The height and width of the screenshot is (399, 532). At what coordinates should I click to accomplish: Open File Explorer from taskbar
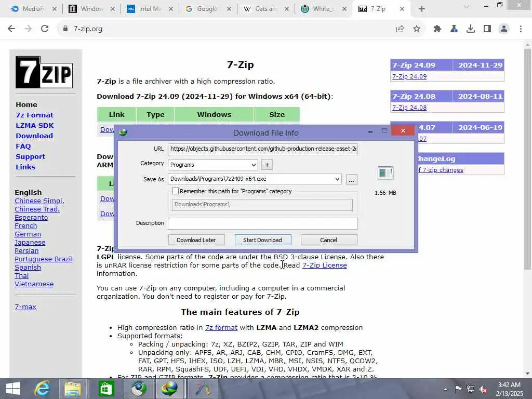pyautogui.click(x=73, y=389)
